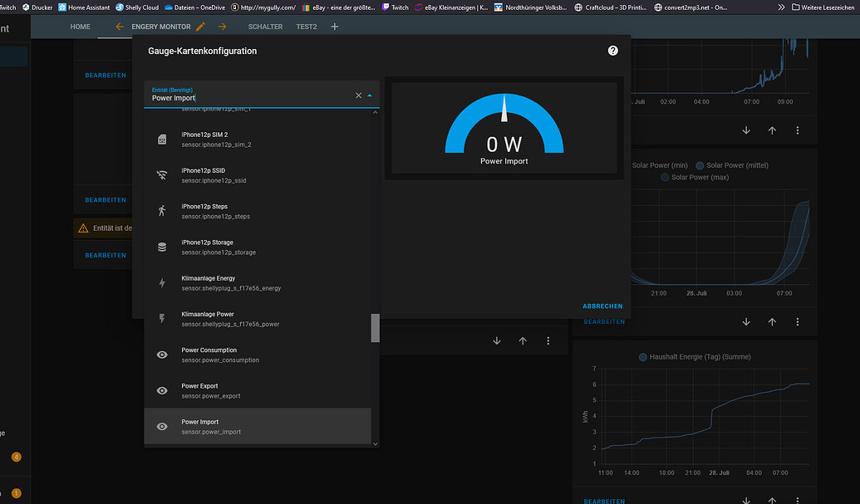
Task: Click pencil icon to edit Engery Monitor tab
Action: (200, 27)
